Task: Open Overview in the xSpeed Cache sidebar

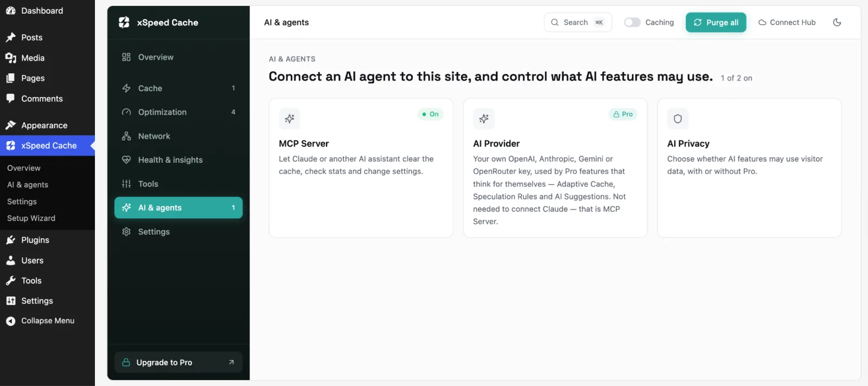Action: 178,57
